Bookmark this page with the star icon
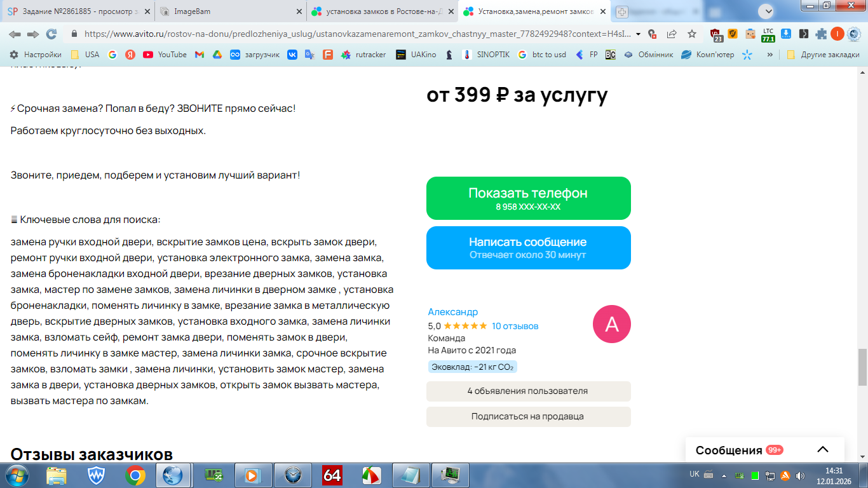Screen dimensions: 868x488 (692, 34)
